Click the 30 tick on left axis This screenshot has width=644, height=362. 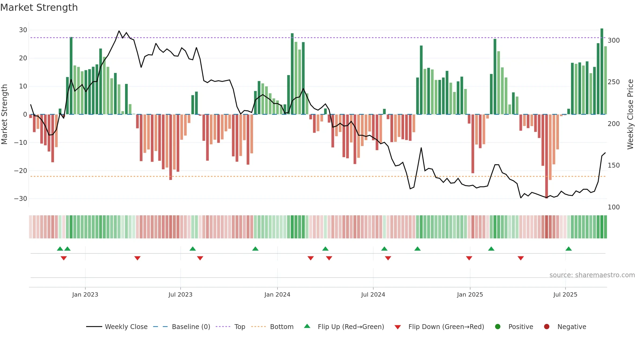click(x=23, y=30)
